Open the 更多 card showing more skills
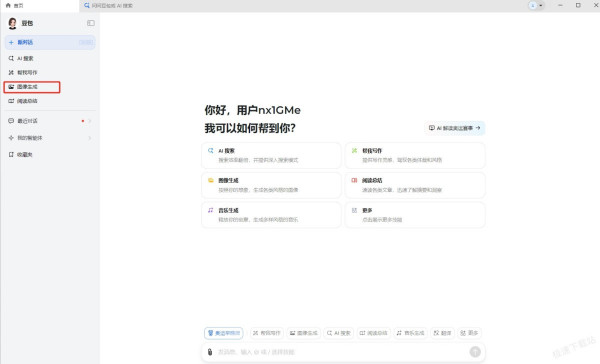 tap(415, 215)
